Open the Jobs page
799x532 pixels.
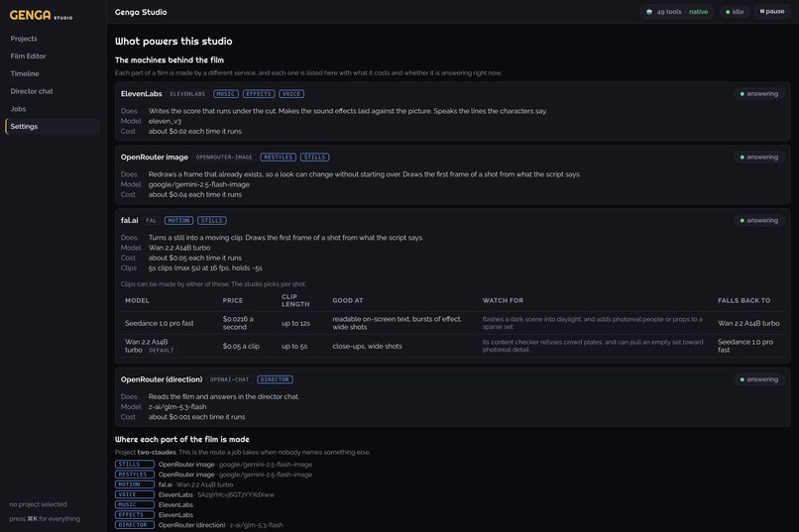coord(53,109)
